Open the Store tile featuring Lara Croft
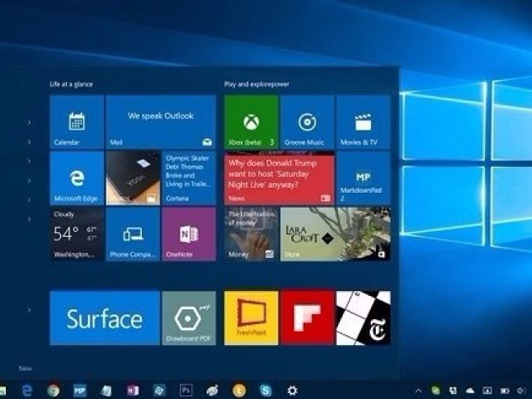Screen dimensions: 532x399 [335, 234]
